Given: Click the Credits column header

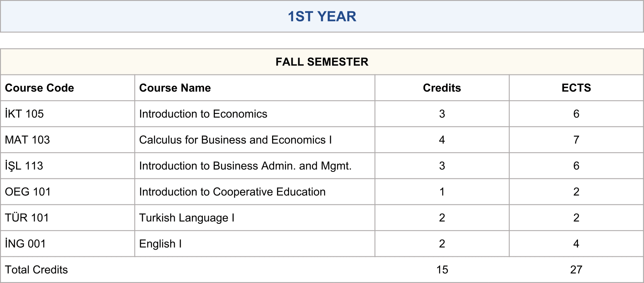Looking at the screenshot, I should [442, 88].
